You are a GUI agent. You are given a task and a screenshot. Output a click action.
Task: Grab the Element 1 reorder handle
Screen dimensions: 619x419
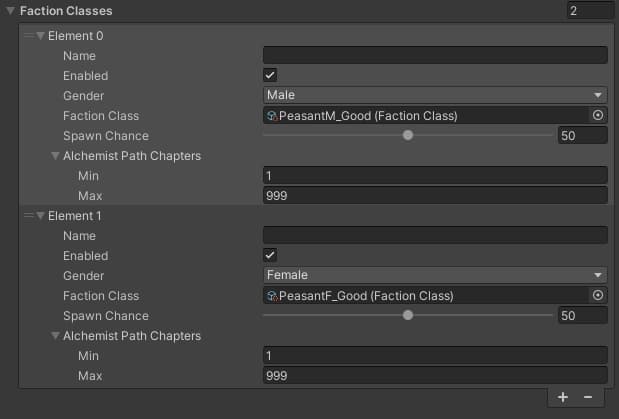tap(29, 216)
